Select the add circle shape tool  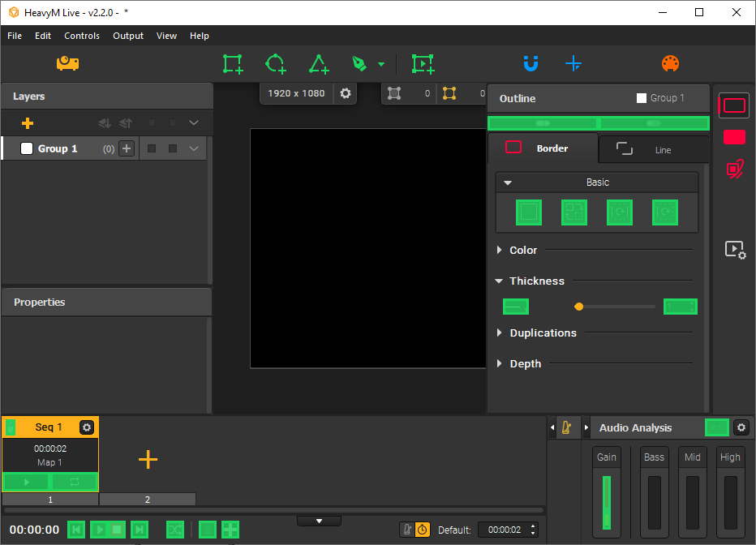pos(276,64)
